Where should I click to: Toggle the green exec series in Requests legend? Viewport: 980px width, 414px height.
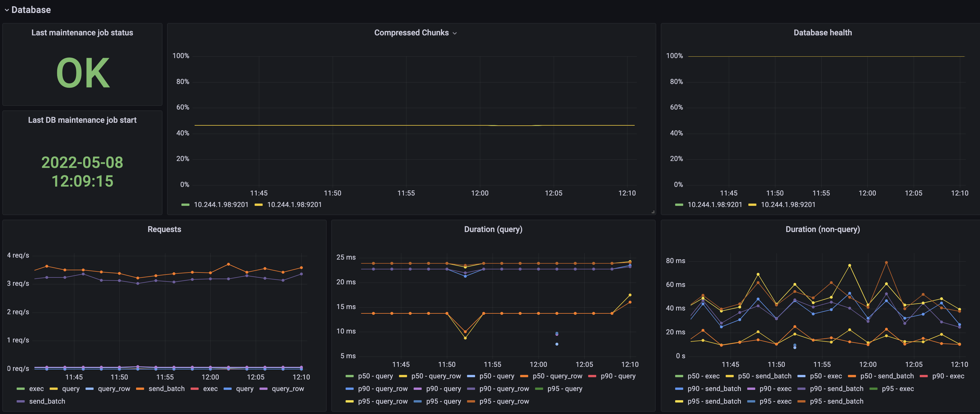[36, 389]
